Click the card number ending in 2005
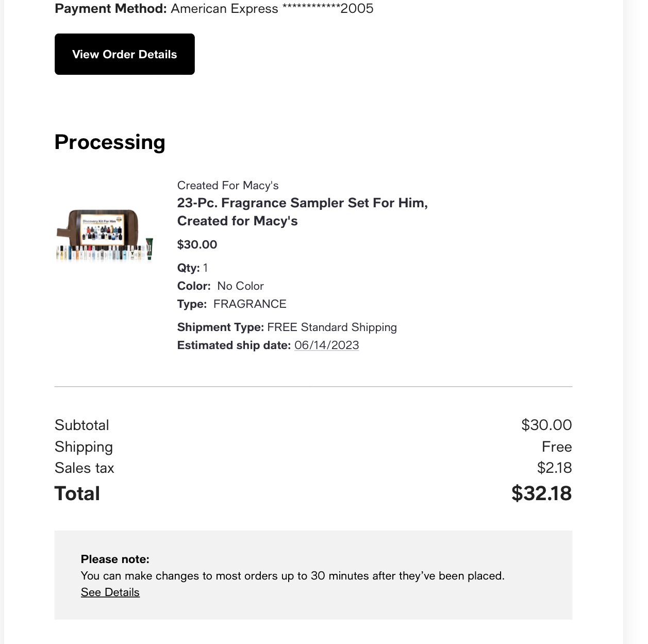The width and height of the screenshot is (648, 644). point(328,9)
